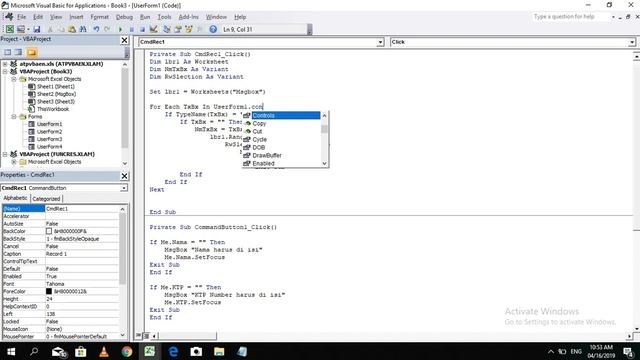The width and height of the screenshot is (640, 360).
Task: Open the Debug menu
Action: click(x=124, y=17)
